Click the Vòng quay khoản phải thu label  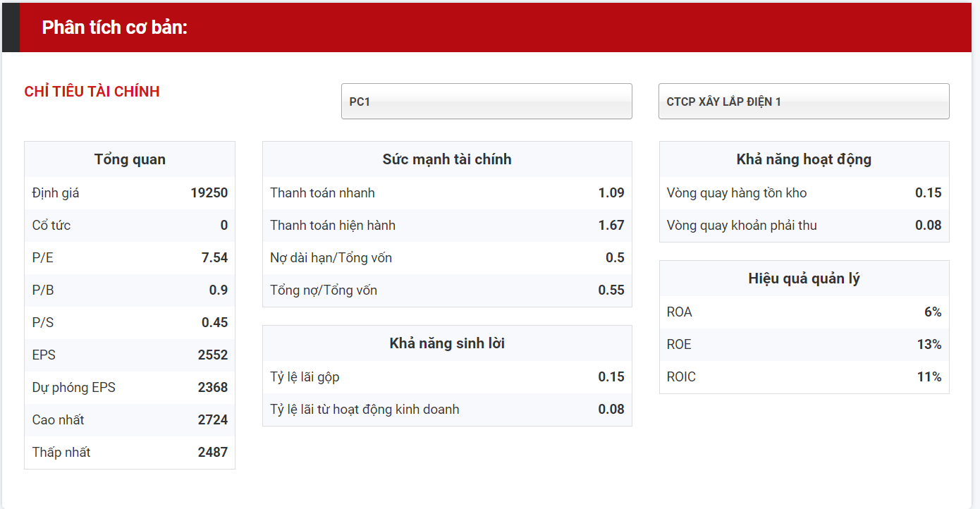742,226
